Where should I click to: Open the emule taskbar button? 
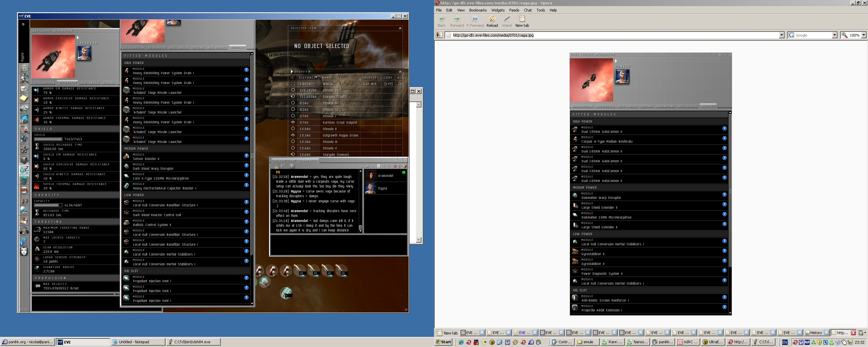[588, 342]
